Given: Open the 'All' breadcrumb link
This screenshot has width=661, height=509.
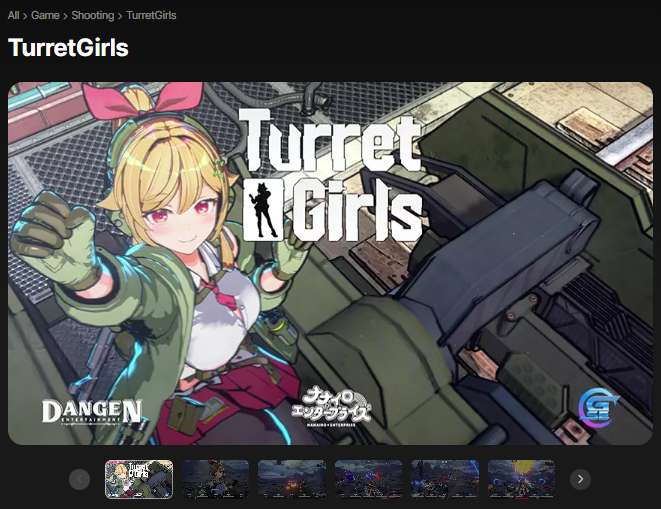Looking at the screenshot, I should click(x=14, y=16).
